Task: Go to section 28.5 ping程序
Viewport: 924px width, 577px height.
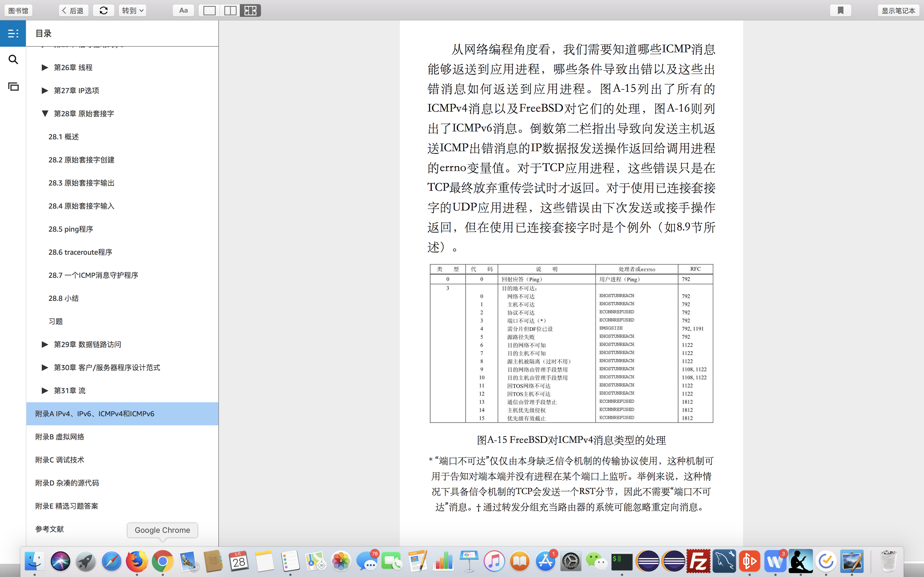Action: tap(71, 229)
